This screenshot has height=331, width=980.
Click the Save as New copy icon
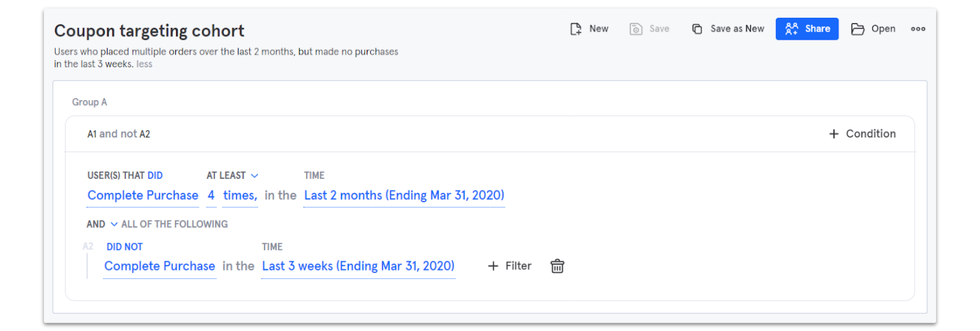697,29
